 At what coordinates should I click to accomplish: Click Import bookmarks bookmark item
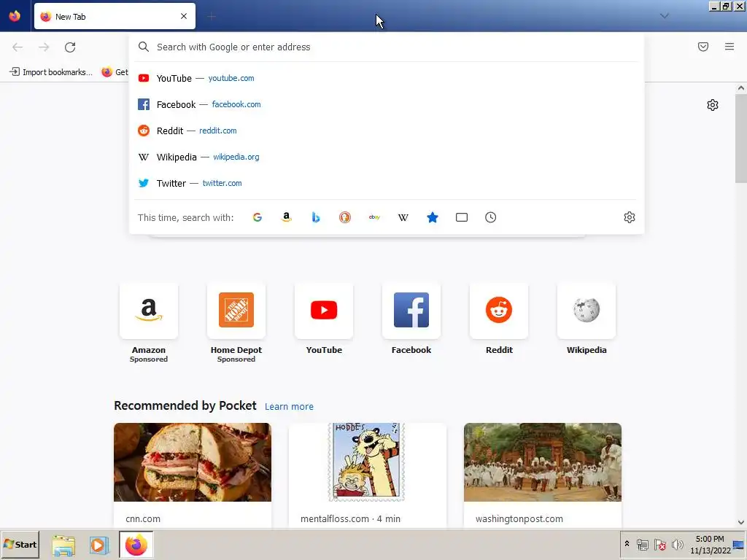(51, 72)
